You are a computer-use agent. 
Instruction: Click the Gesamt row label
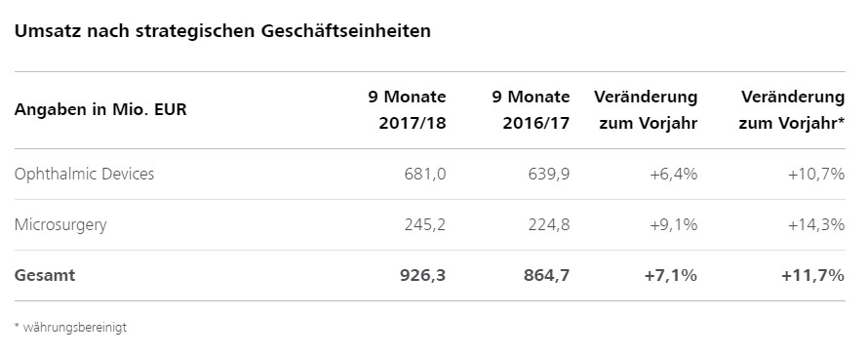[x=45, y=275]
